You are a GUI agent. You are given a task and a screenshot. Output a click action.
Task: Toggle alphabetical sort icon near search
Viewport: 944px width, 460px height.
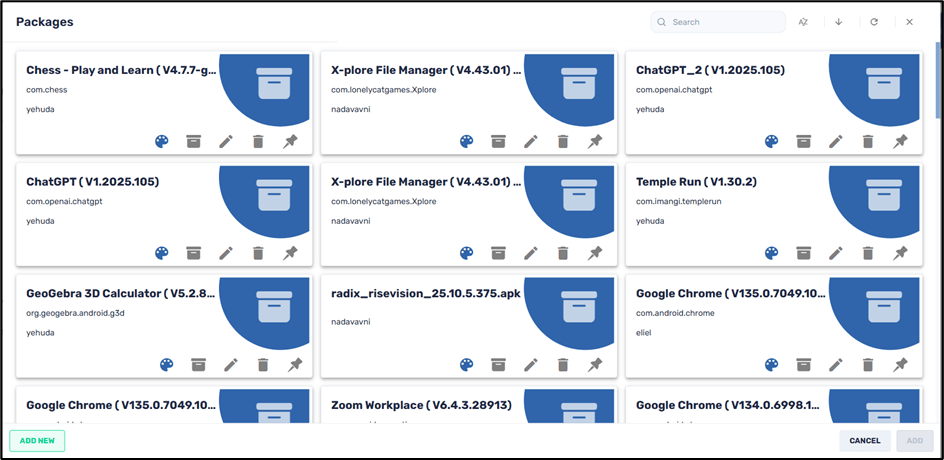[x=803, y=22]
